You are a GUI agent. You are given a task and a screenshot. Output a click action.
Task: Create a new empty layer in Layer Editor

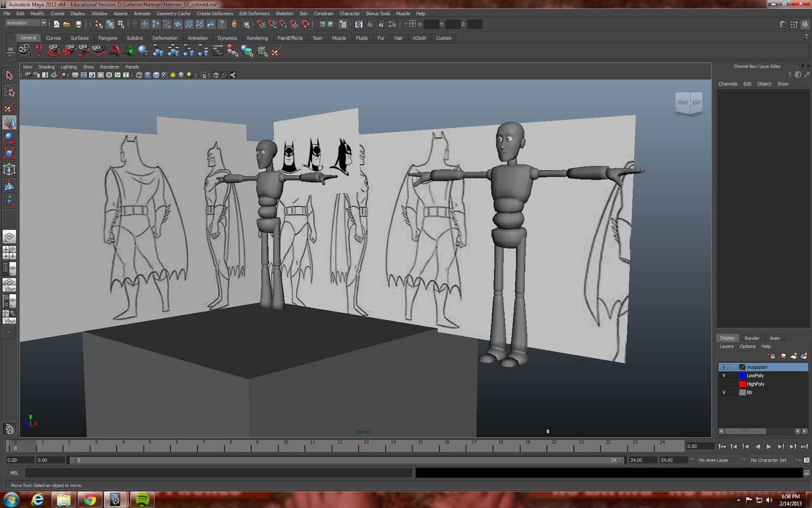(794, 356)
